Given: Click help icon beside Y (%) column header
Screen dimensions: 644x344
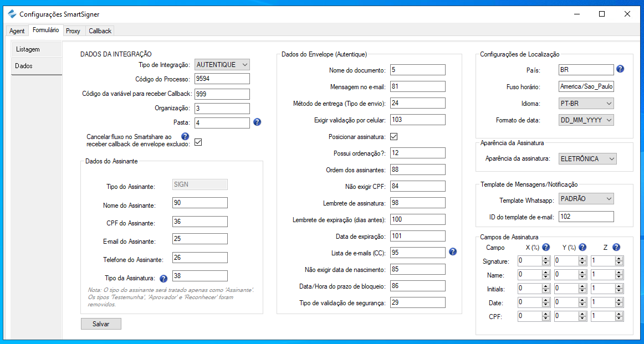Looking at the screenshot, I should [582, 247].
